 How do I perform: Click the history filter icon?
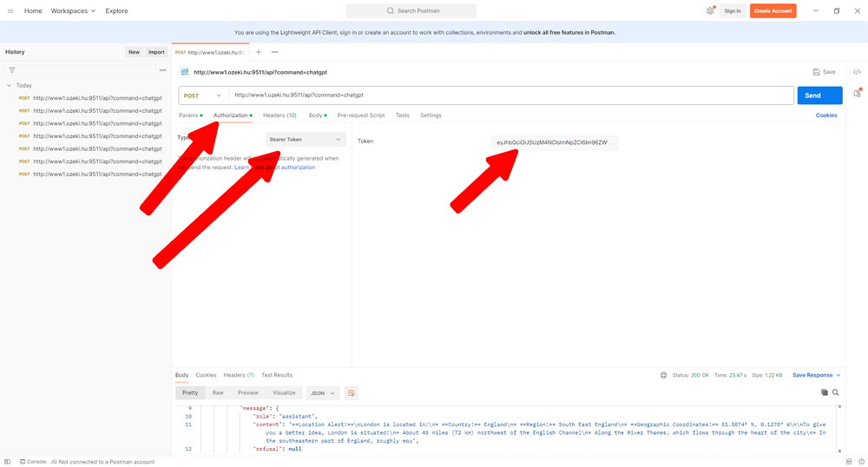pos(12,70)
